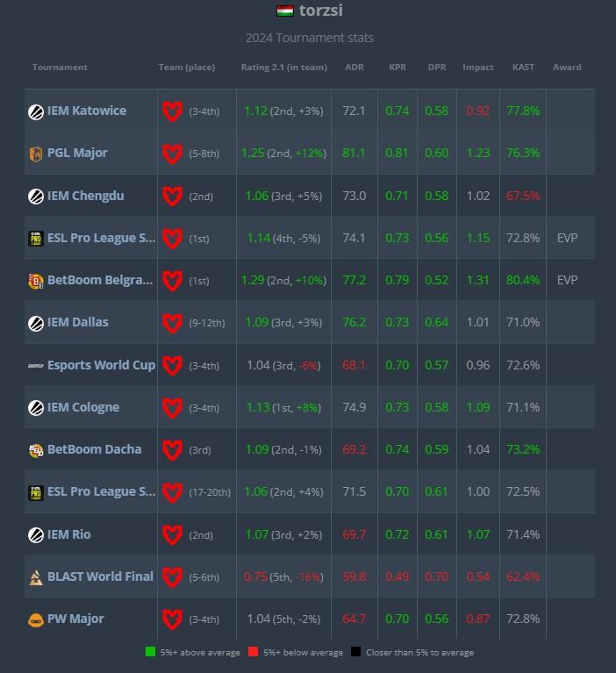
Task: Open the IEM Dallas tournament link
Action: [77, 322]
